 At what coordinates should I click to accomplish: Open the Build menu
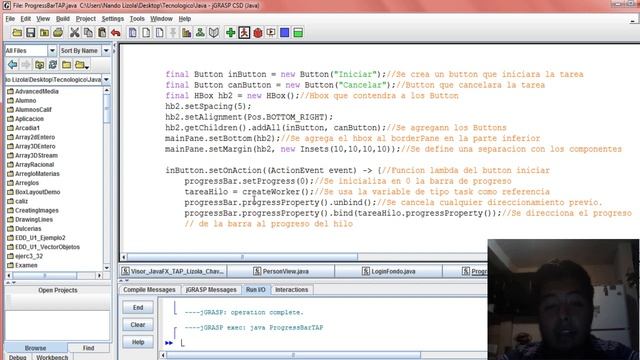[x=62, y=19]
